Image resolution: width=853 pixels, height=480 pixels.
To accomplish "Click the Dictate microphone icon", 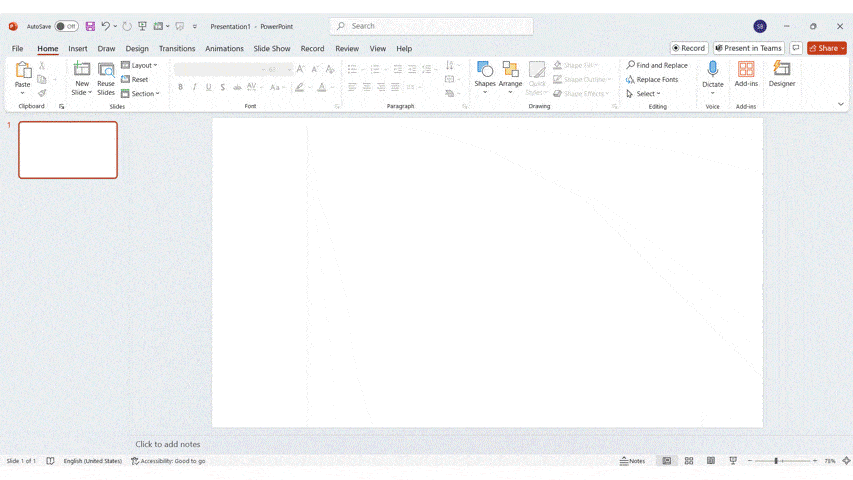I will coord(713,69).
